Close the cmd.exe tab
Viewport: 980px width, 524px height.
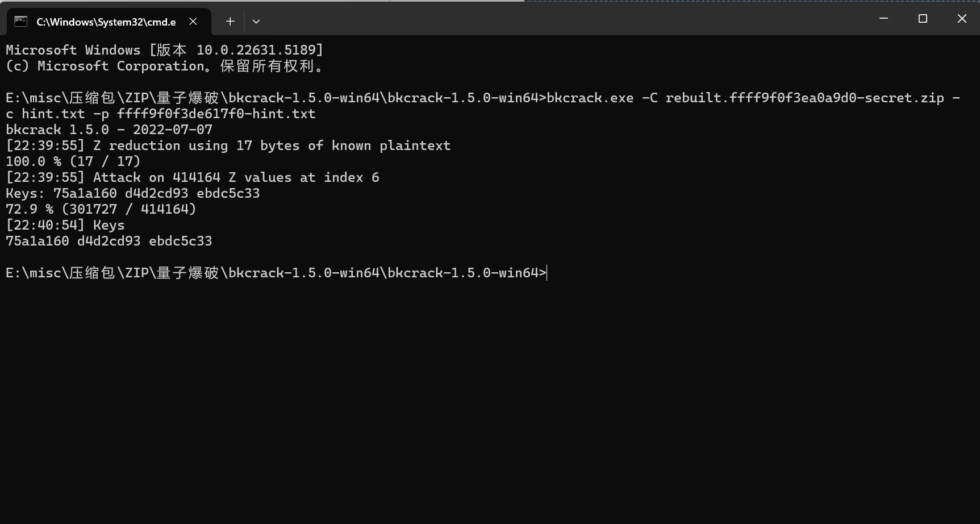click(x=193, y=22)
